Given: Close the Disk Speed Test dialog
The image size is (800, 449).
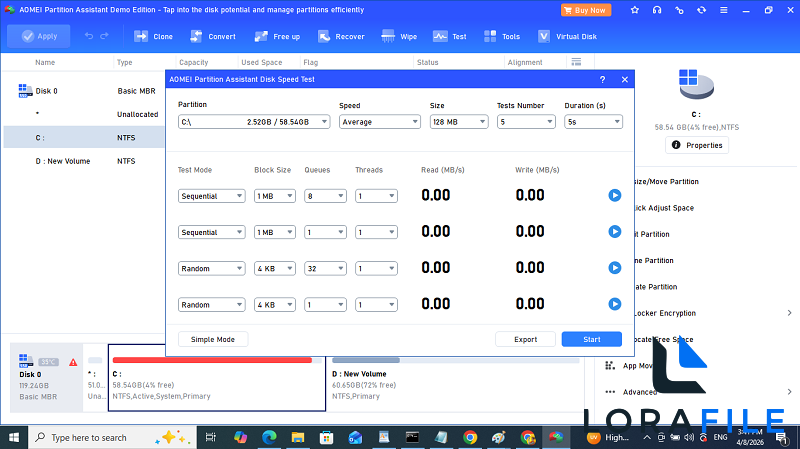Looking at the screenshot, I should point(624,80).
